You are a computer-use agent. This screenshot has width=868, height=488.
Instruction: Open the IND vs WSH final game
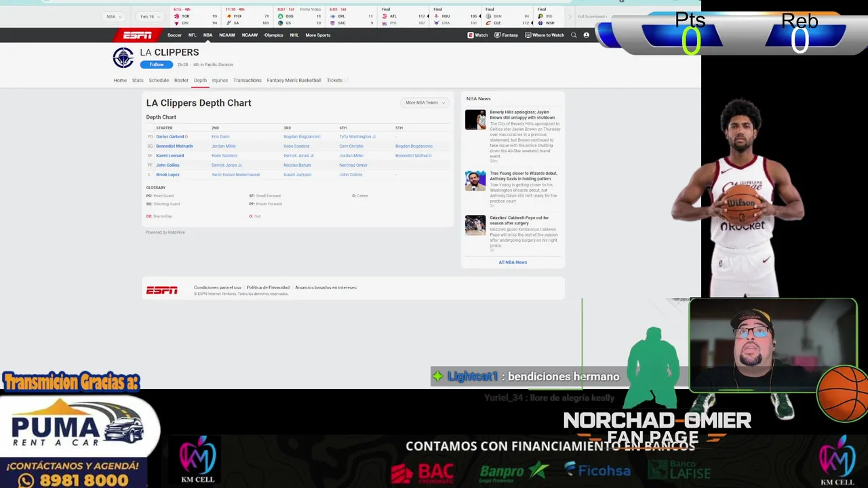[549, 16]
